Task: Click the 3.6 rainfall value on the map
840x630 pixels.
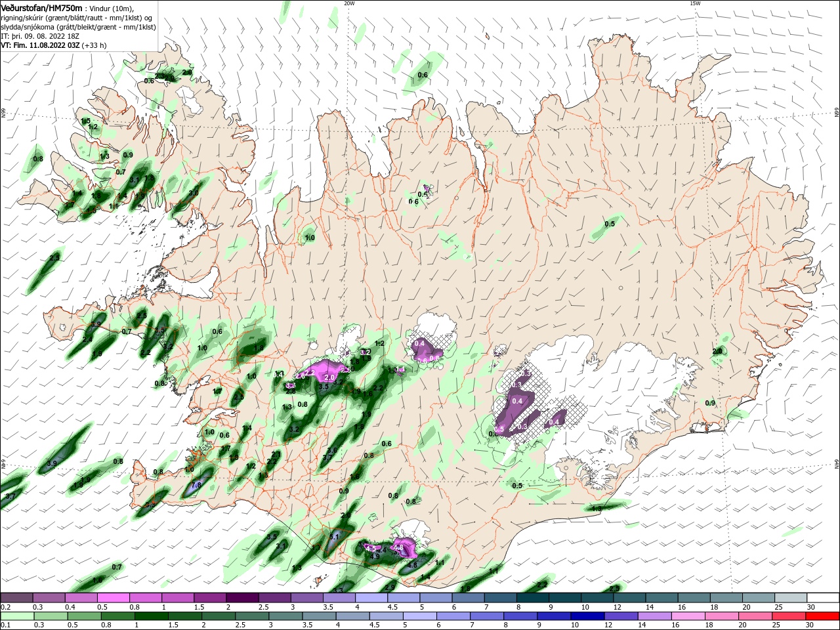Action: coord(332,451)
